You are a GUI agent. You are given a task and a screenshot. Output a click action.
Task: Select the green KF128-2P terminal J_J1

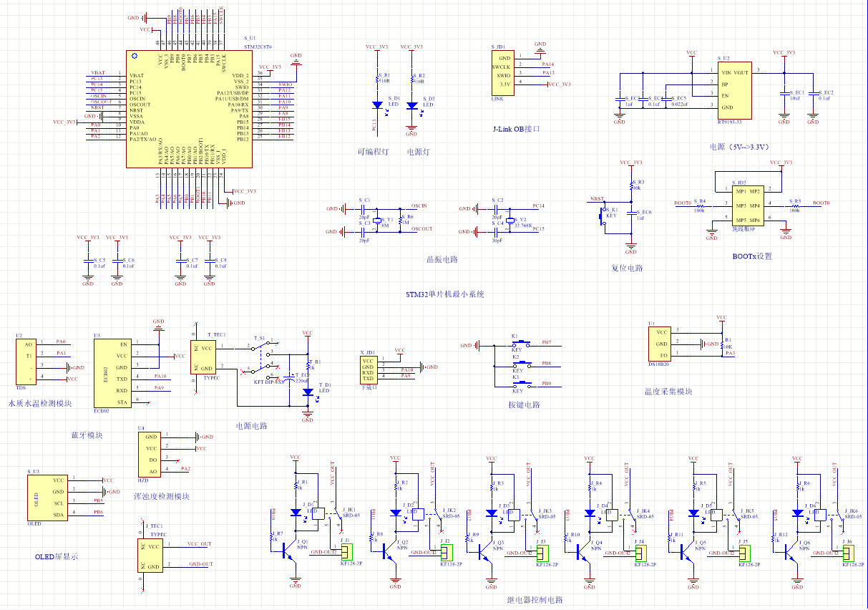(x=347, y=552)
